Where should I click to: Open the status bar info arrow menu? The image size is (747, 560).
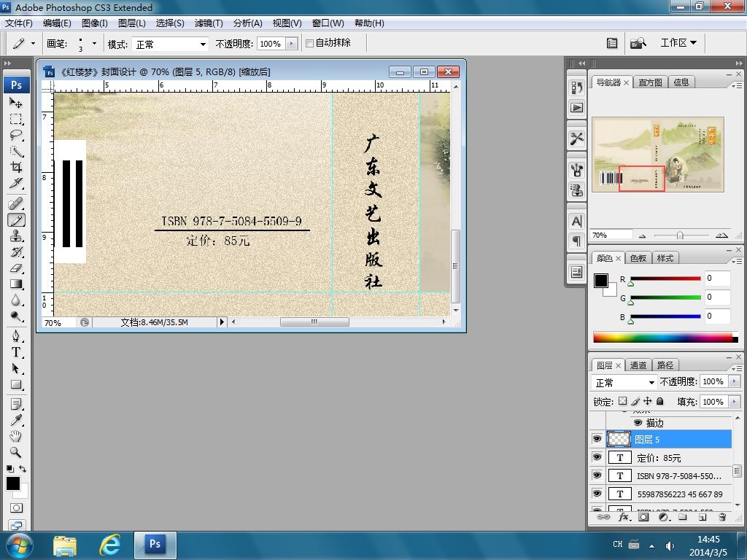(222, 322)
